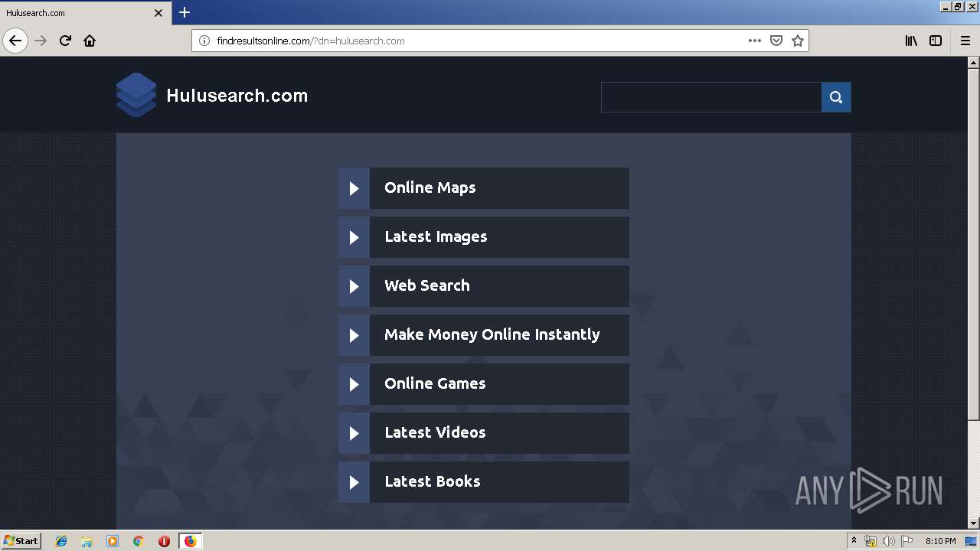Click the scrollbar up arrow
The image size is (980, 551).
pyautogui.click(x=973, y=63)
